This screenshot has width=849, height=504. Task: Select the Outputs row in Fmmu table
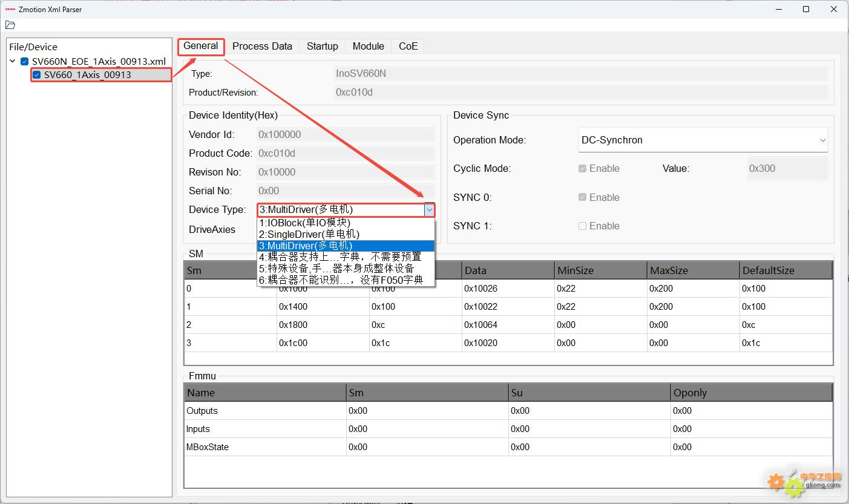[x=202, y=411]
